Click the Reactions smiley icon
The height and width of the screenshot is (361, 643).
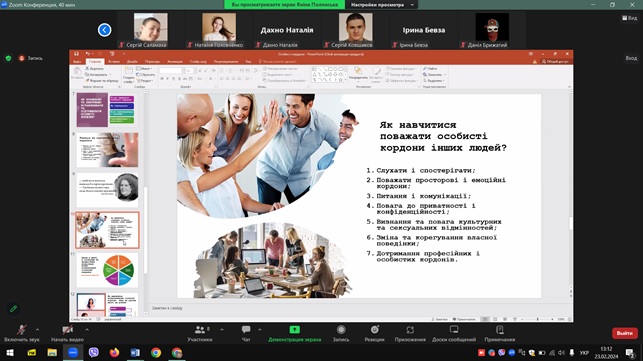pos(374,329)
